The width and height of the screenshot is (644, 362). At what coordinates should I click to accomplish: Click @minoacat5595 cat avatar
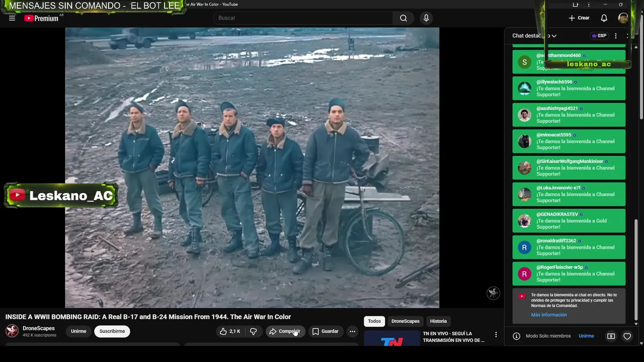pyautogui.click(x=524, y=141)
